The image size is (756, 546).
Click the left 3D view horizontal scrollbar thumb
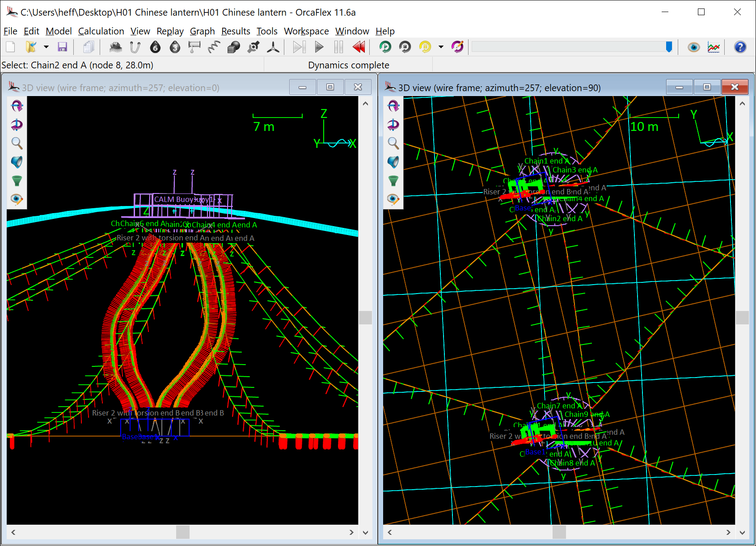coord(182,532)
